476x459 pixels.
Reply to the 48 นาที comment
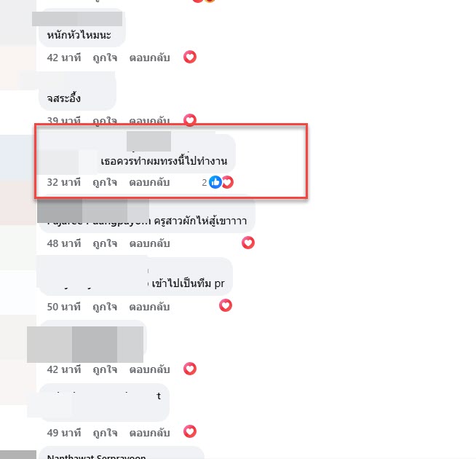(x=149, y=243)
